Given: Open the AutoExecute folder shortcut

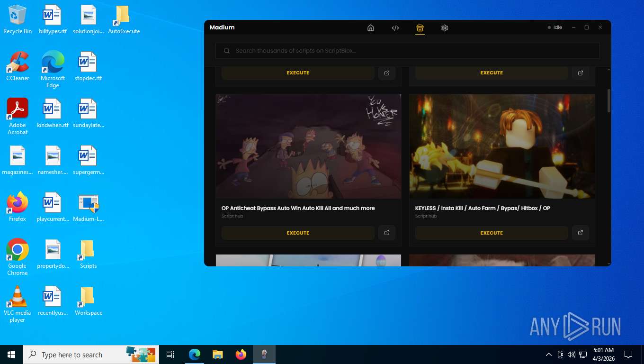Looking at the screenshot, I should coord(124,19).
